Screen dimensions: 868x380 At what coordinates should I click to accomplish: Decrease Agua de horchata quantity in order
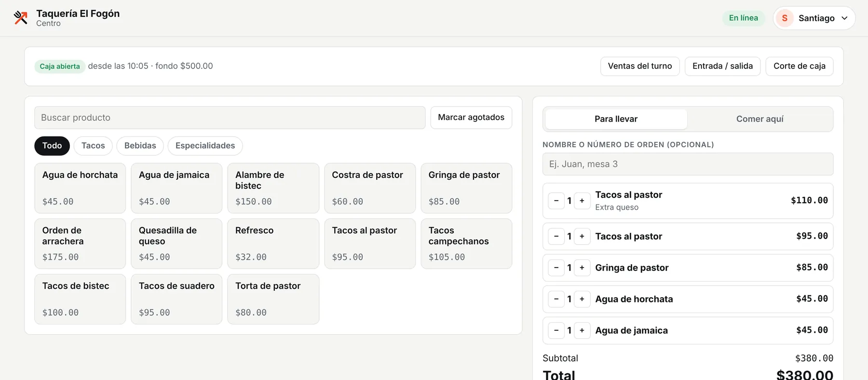556,299
